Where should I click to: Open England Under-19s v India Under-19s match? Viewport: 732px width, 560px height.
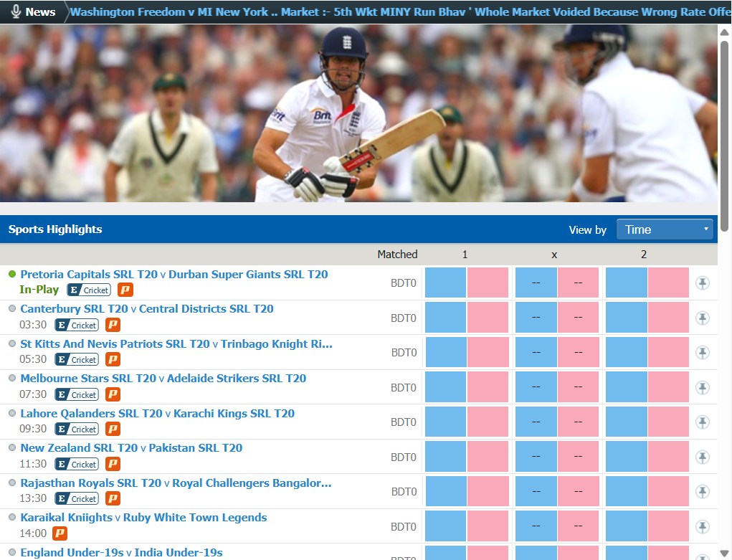[121, 553]
